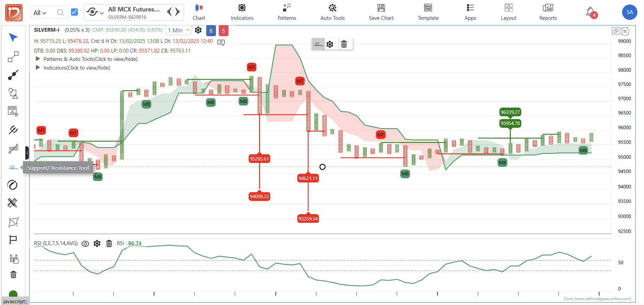644x305 pixels.
Task: Expand Patterns & Auto Tools section
Action: [x=87, y=59]
